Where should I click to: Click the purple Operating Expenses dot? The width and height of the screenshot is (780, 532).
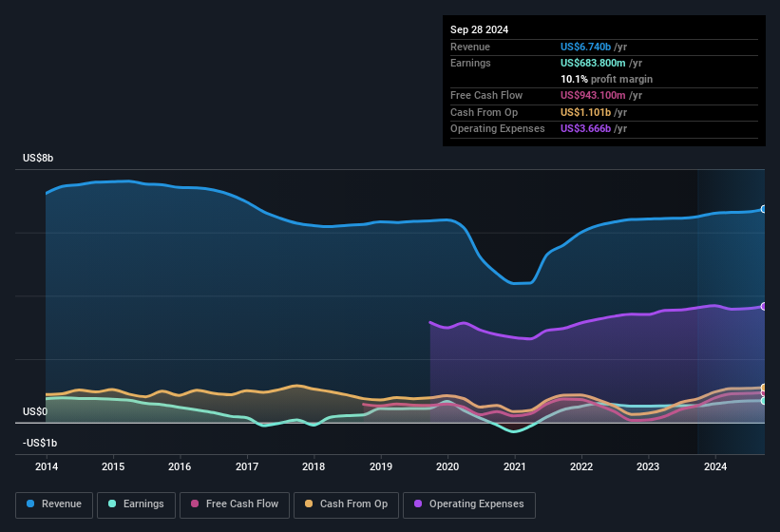click(x=419, y=503)
